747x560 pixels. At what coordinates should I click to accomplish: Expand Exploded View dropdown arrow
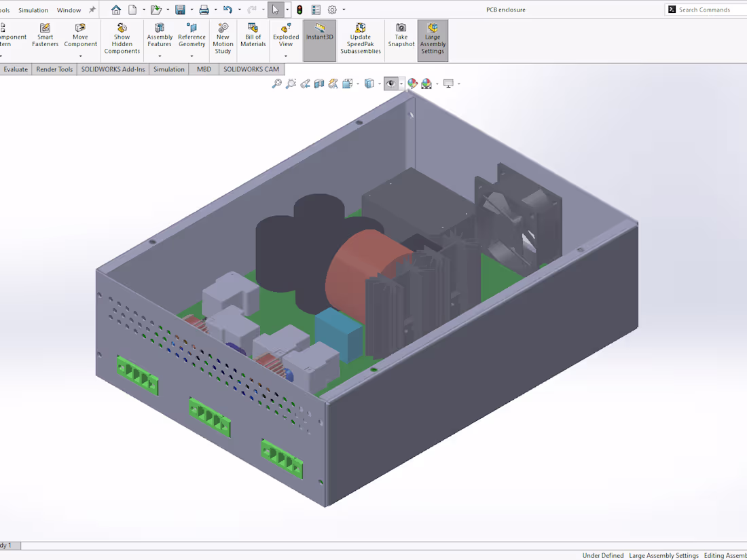click(286, 56)
